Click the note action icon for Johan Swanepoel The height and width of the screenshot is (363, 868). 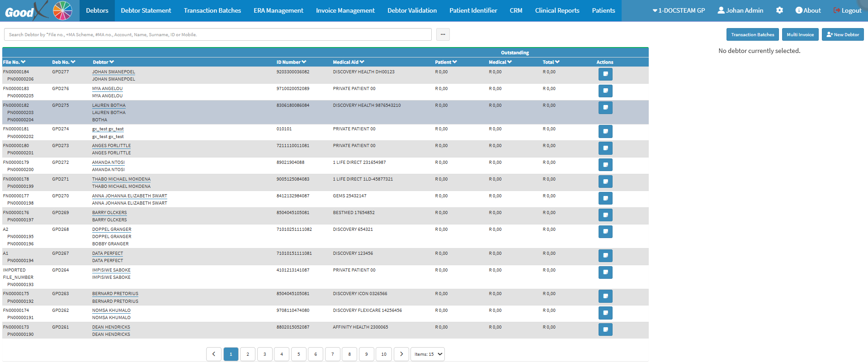click(x=605, y=74)
